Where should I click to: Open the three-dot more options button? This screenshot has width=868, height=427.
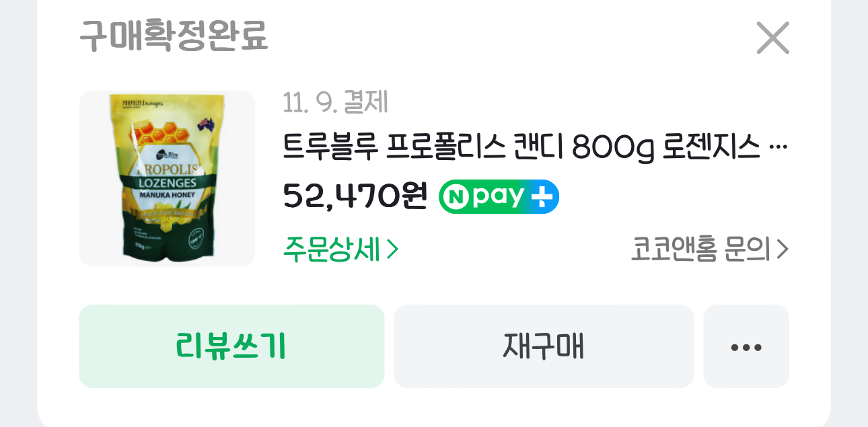(746, 347)
